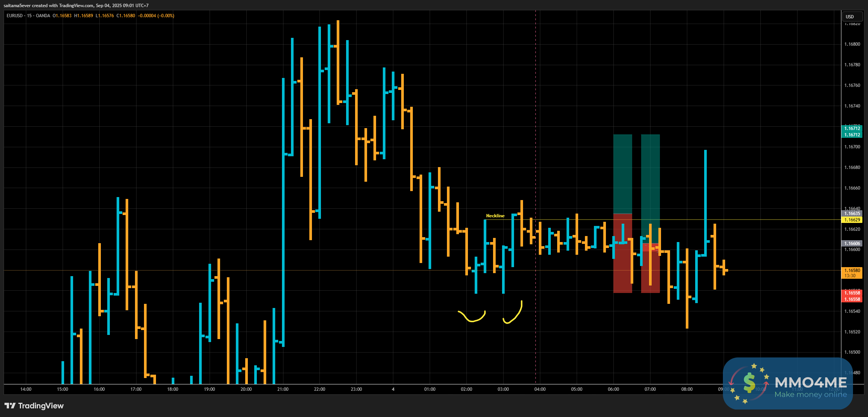Viewport: 868px width, 417px height.
Task: Click the dollar sign icon in MMO4ME watermark
Action: tap(748, 383)
